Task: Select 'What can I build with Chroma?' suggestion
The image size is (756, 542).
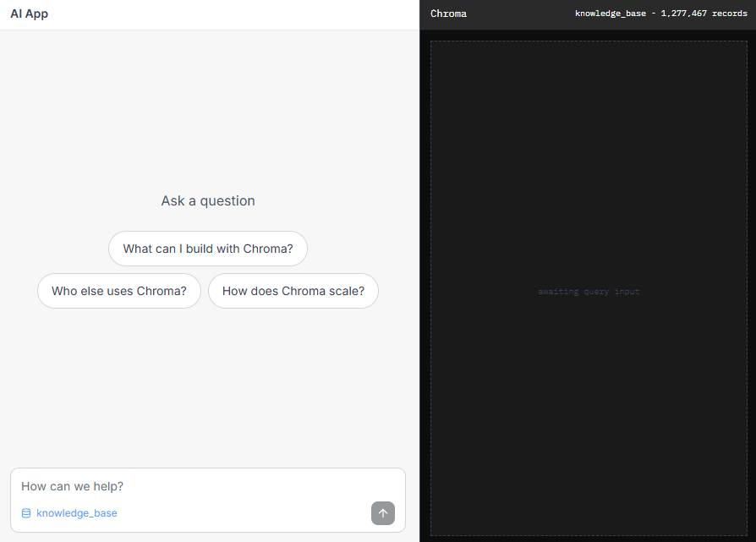Action: tap(208, 249)
